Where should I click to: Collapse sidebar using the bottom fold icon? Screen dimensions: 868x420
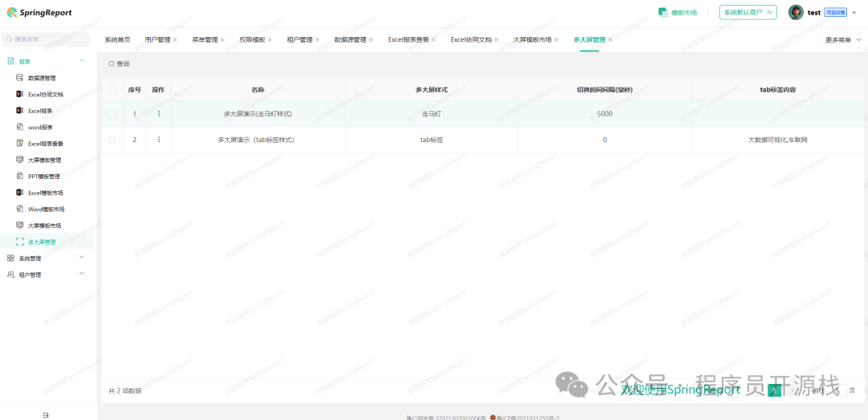[x=45, y=414]
